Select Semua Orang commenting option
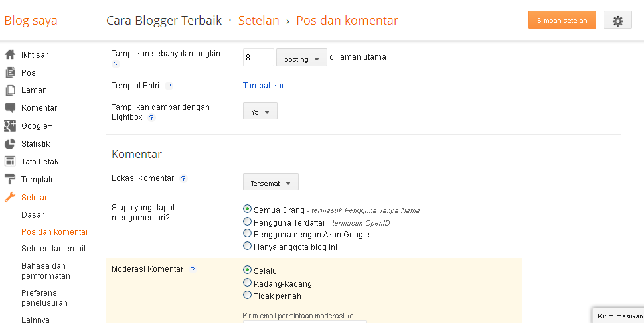The width and height of the screenshot is (644, 323). (x=247, y=209)
